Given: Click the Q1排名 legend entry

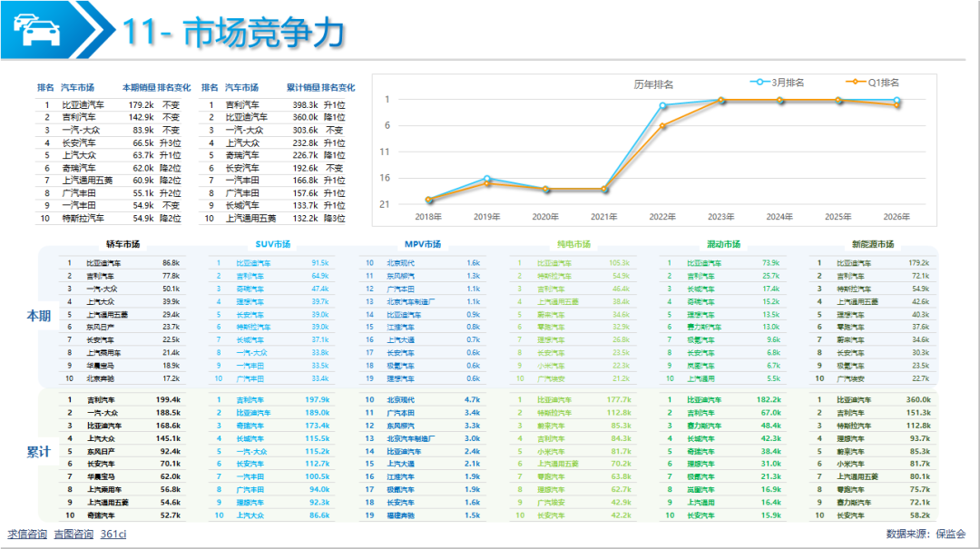Looking at the screenshot, I should [873, 82].
